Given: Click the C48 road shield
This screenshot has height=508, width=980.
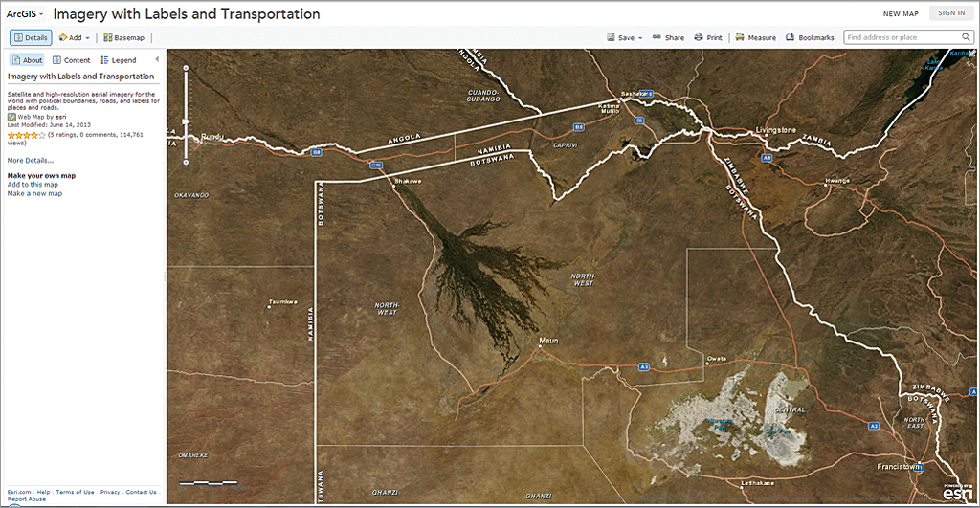Looking at the screenshot, I should pos(375,165).
